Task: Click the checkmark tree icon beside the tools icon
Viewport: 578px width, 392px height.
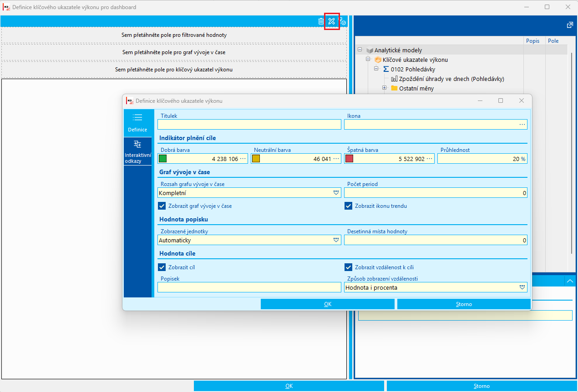Action: 343,21
